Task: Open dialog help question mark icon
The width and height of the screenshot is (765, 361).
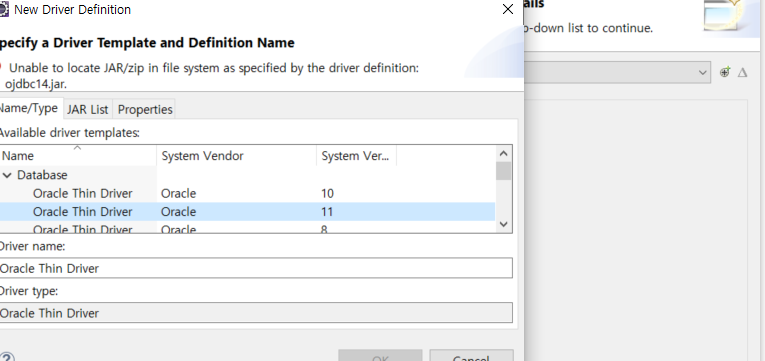Action: coord(7,357)
